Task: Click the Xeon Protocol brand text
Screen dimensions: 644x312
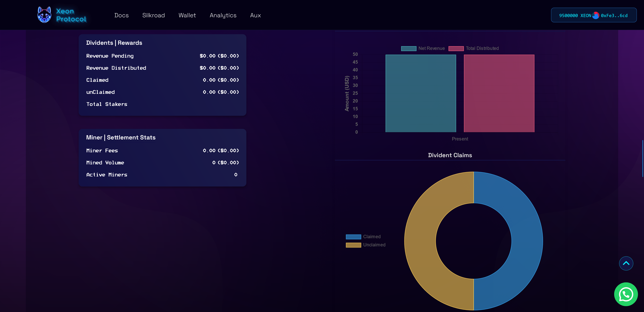Action: point(71,15)
